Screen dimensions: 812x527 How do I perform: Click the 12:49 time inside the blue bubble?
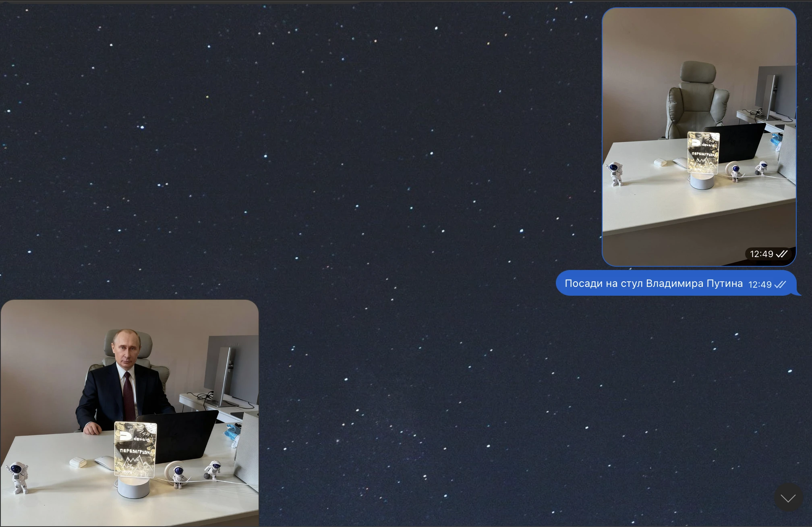point(760,284)
